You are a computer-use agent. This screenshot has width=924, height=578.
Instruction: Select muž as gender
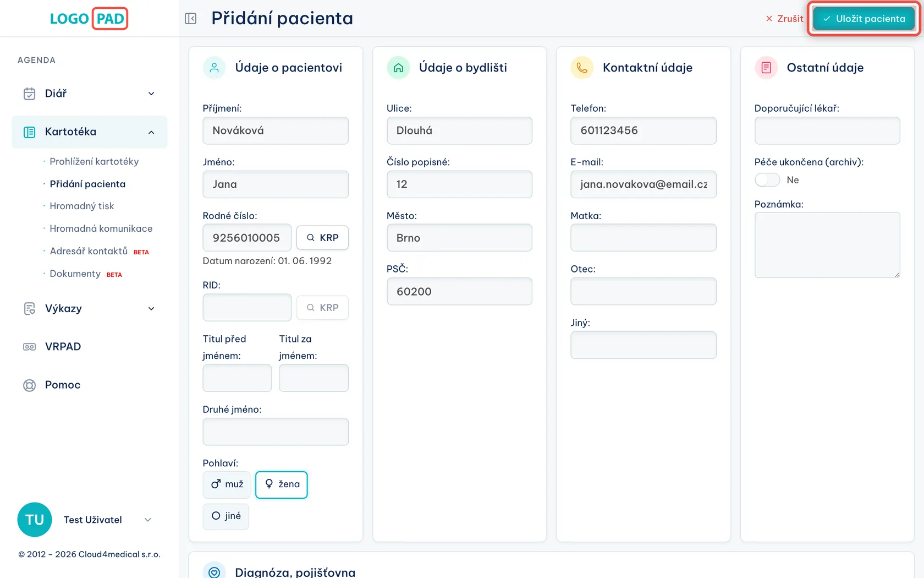click(227, 484)
